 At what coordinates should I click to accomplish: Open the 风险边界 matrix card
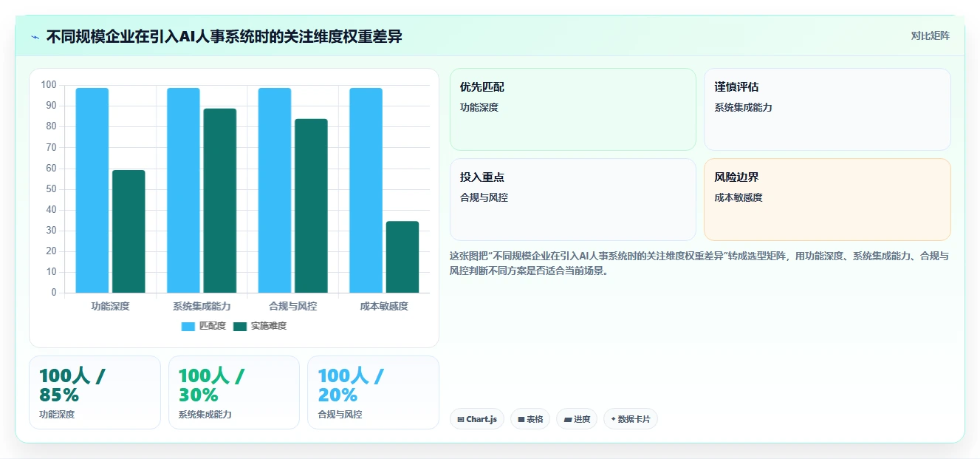[827, 200]
